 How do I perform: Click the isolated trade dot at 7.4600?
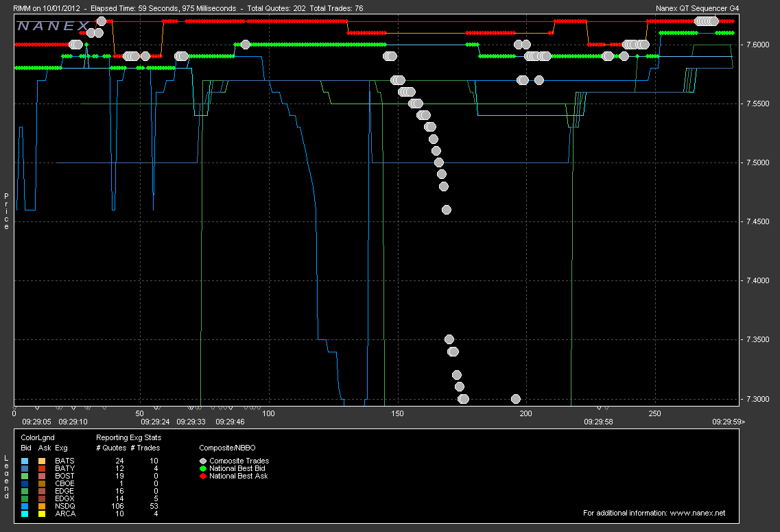[446, 210]
